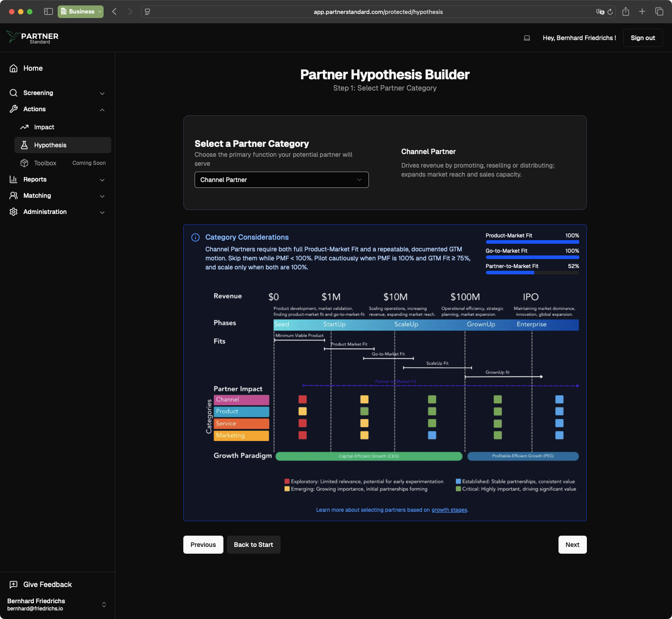This screenshot has width=672, height=619.
Task: Open the user account switcher chevrons
Action: click(104, 605)
